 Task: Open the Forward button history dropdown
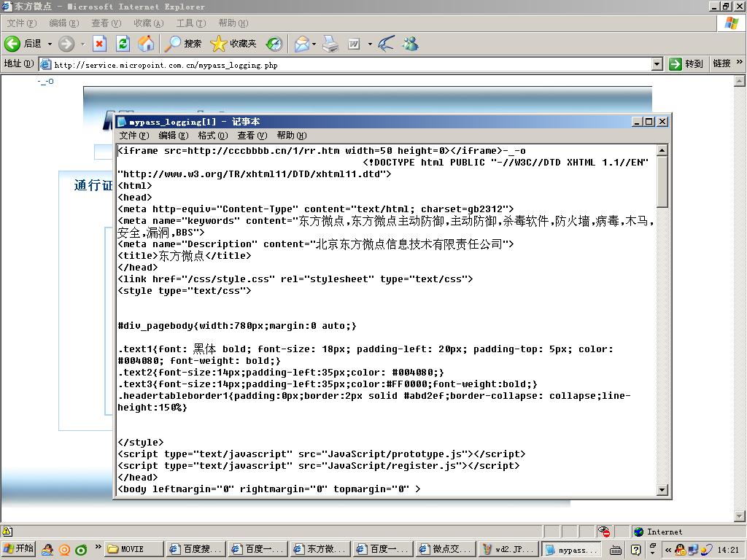(x=83, y=44)
